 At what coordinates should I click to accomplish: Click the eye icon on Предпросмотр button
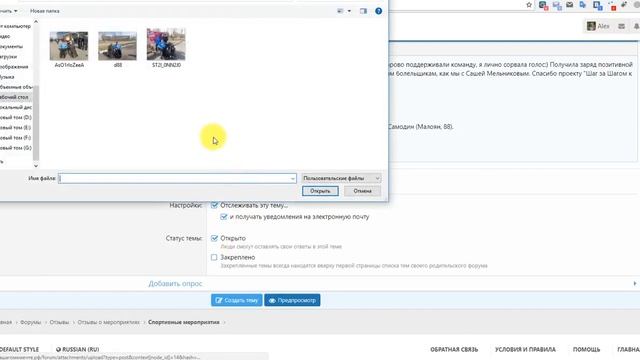(x=272, y=300)
